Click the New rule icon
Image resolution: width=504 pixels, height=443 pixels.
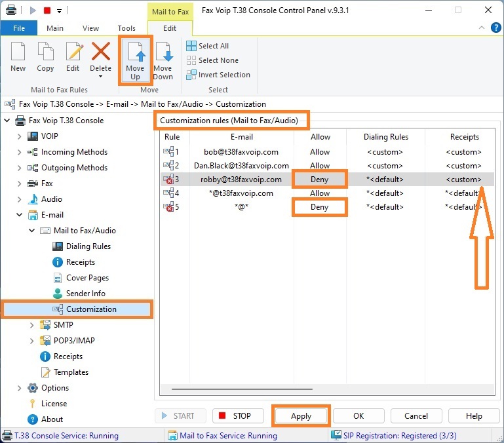(18, 51)
